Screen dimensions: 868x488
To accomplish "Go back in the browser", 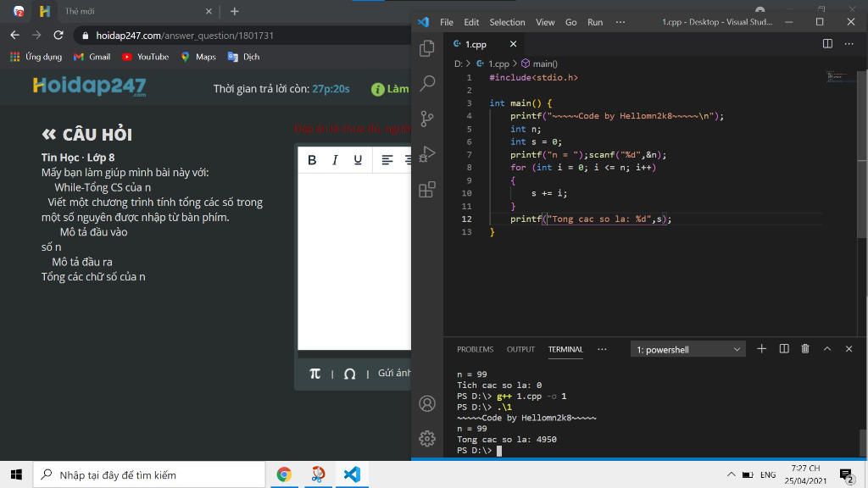I will pyautogui.click(x=15, y=35).
